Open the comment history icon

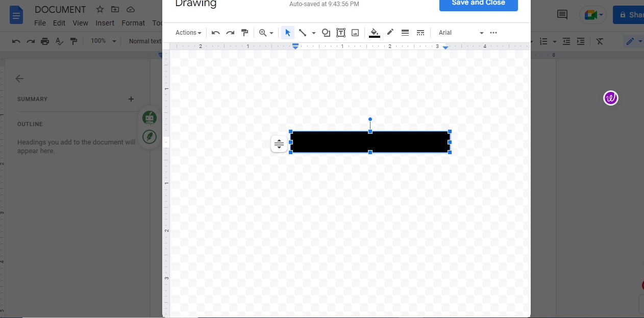tap(561, 14)
